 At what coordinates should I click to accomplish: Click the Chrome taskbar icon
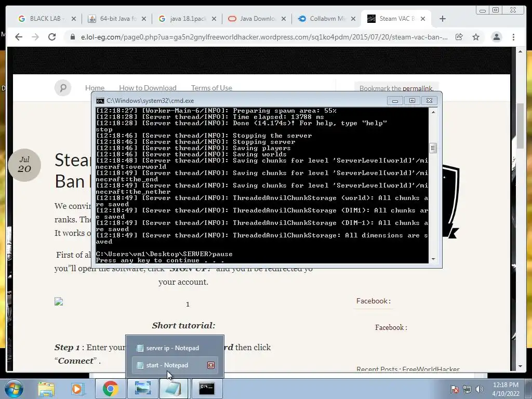(x=110, y=389)
